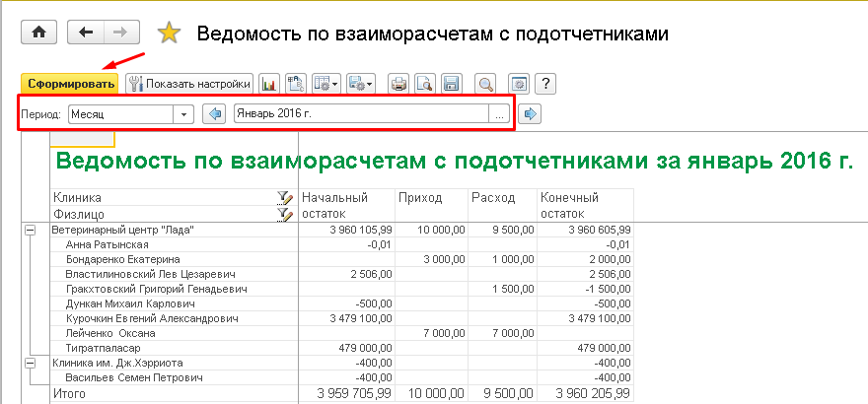
Task: Click the Сформировать button
Action: pyautogui.click(x=69, y=85)
